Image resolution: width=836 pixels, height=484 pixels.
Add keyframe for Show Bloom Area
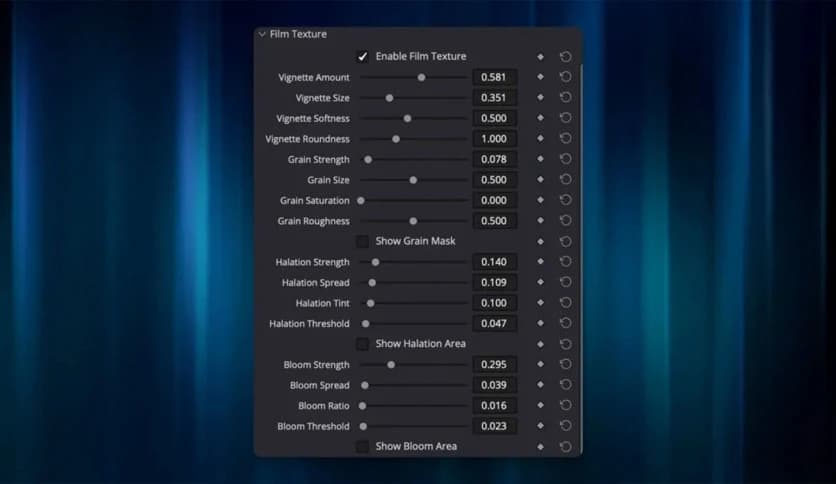click(540, 447)
